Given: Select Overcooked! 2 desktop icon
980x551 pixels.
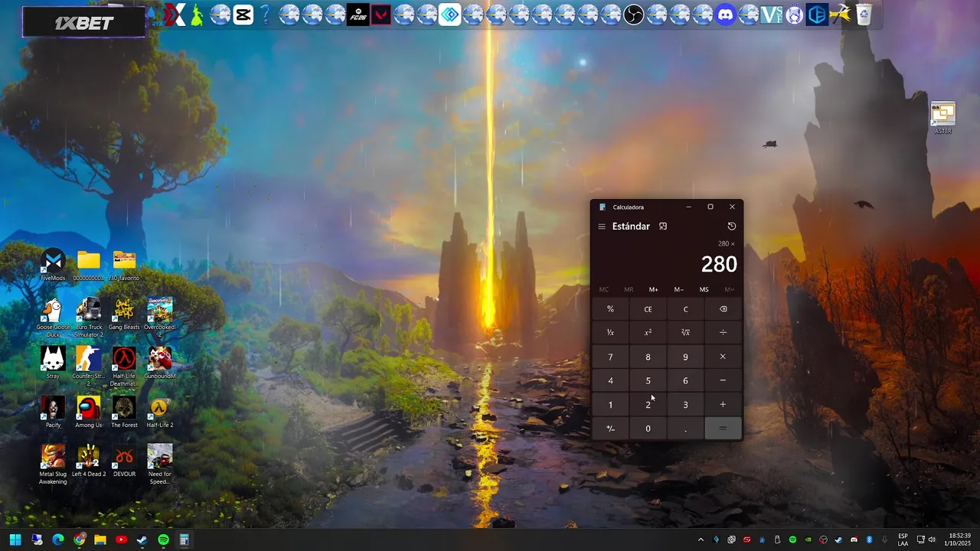Looking at the screenshot, I should 159,318.
